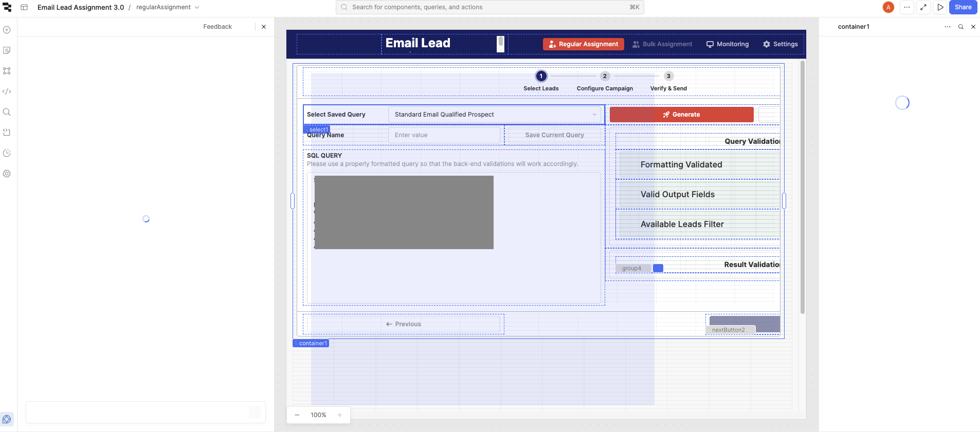Click the blue Share button
The height and width of the screenshot is (432, 980).
(963, 7)
